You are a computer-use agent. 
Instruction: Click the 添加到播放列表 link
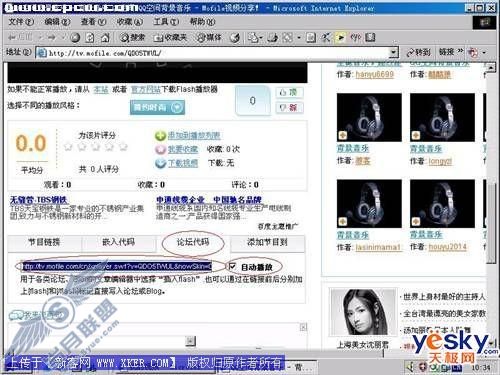[194, 136]
